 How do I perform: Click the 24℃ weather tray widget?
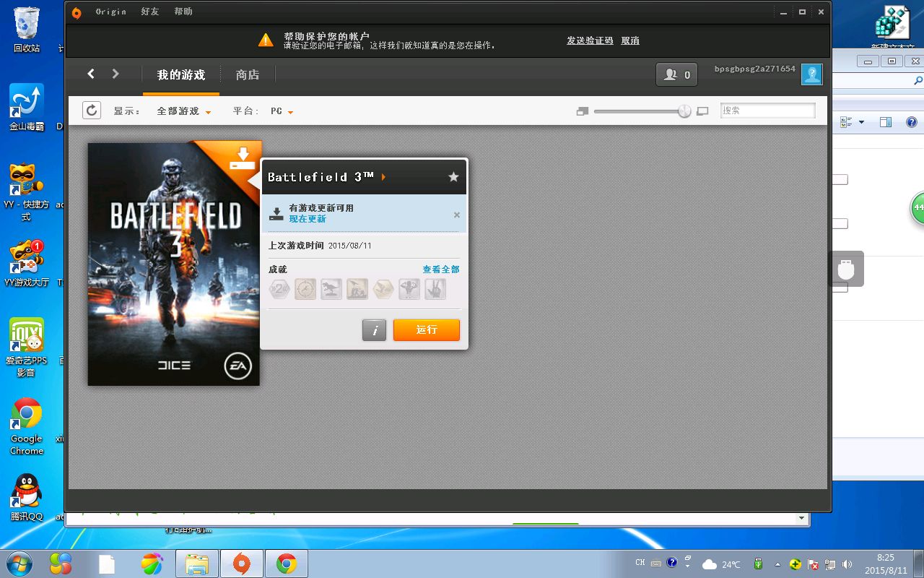click(x=722, y=564)
